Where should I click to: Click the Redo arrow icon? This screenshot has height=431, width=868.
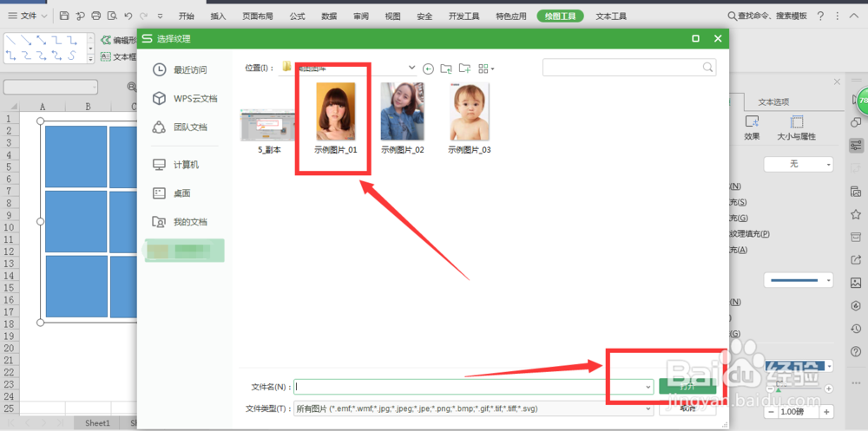144,16
